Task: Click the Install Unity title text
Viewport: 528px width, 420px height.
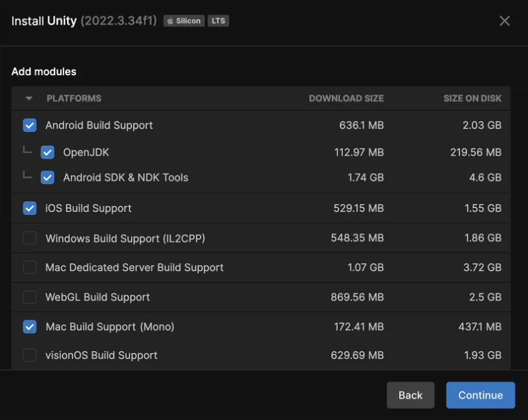Action: tap(44, 21)
